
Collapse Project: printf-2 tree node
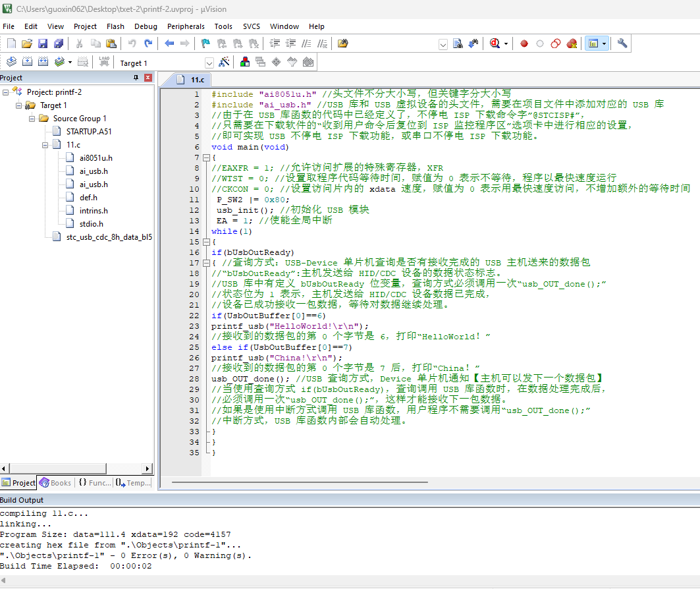6,92
